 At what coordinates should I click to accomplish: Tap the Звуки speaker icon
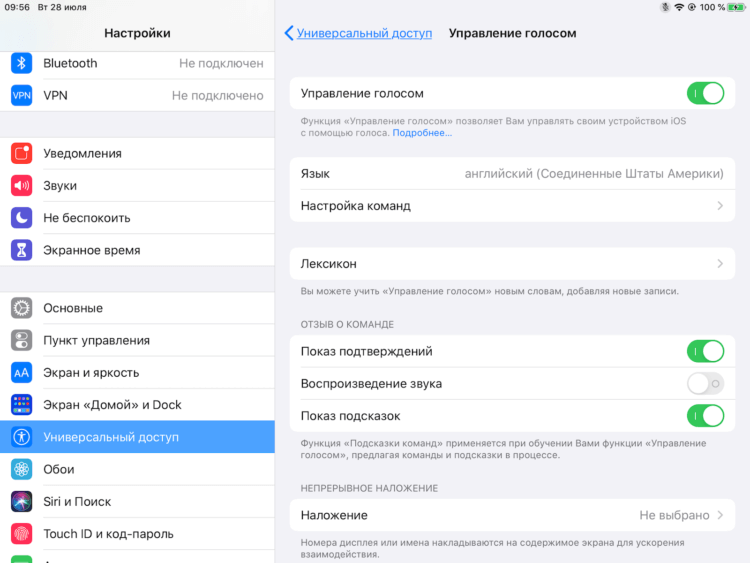coord(22,186)
